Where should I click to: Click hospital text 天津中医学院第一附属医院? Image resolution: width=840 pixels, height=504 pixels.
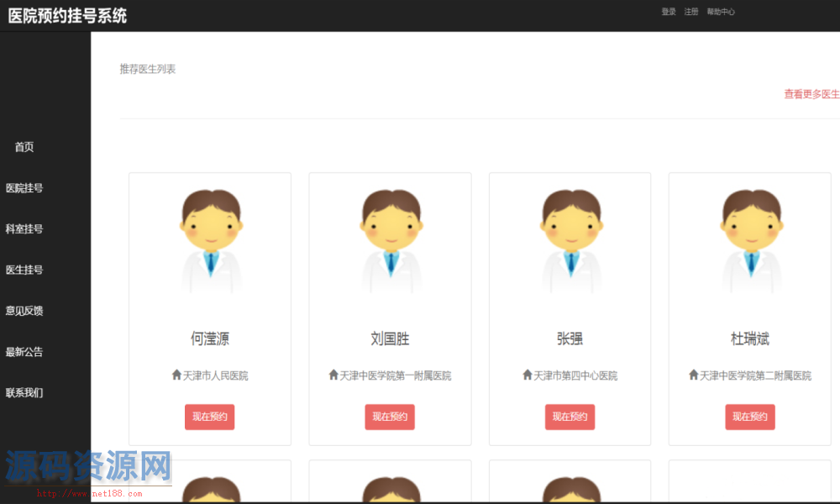pos(396,375)
